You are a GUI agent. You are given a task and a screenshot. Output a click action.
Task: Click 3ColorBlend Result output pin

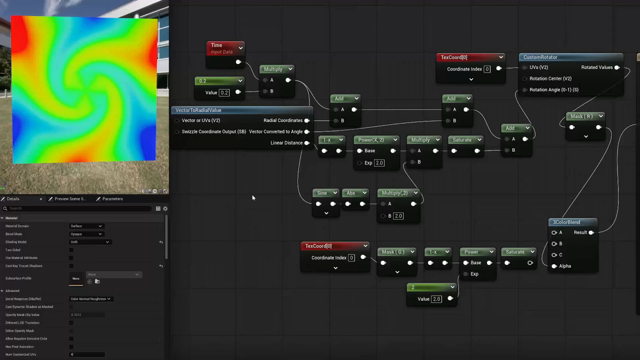pos(591,233)
